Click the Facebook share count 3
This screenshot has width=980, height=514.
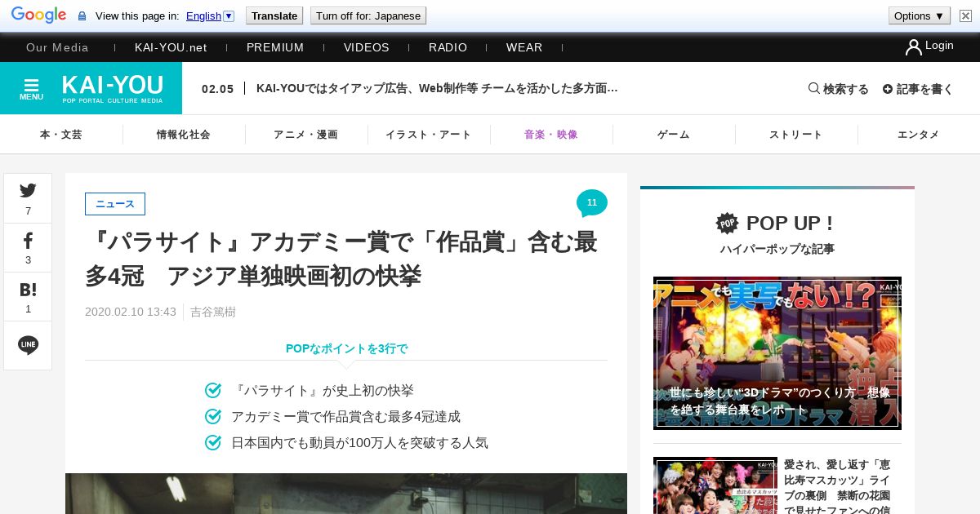(x=28, y=260)
